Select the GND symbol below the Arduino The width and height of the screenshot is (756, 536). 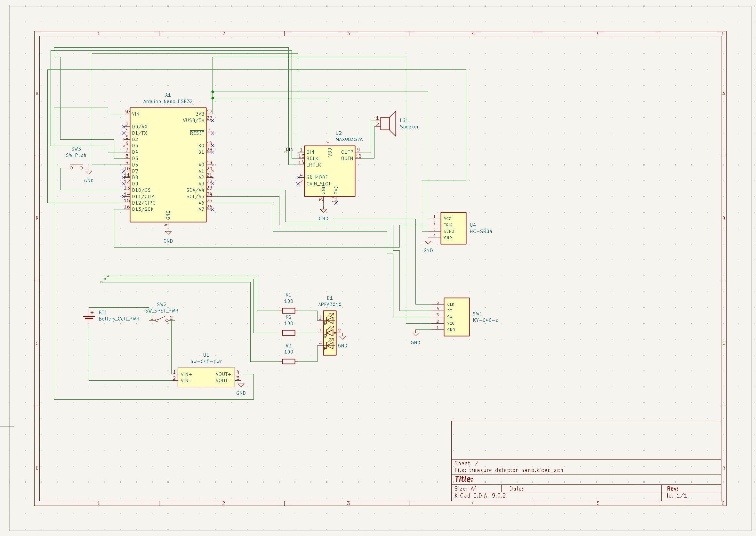[168, 232]
